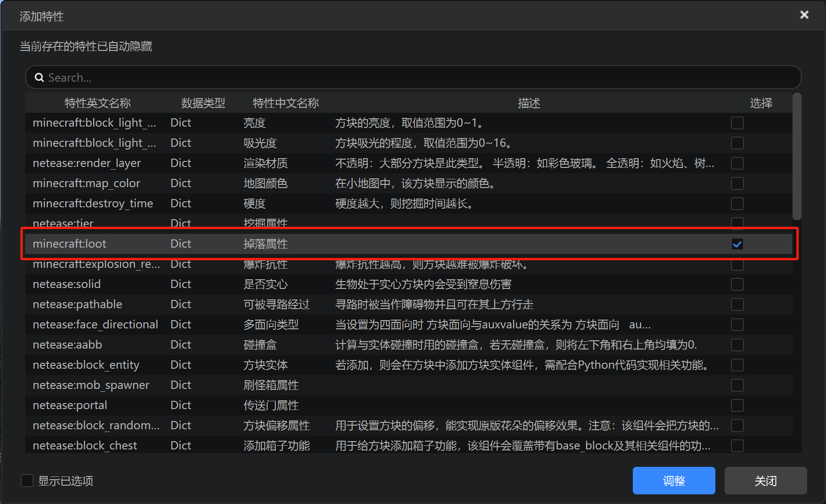Click the search magnifier icon
This screenshot has height=504, width=826.
click(39, 78)
